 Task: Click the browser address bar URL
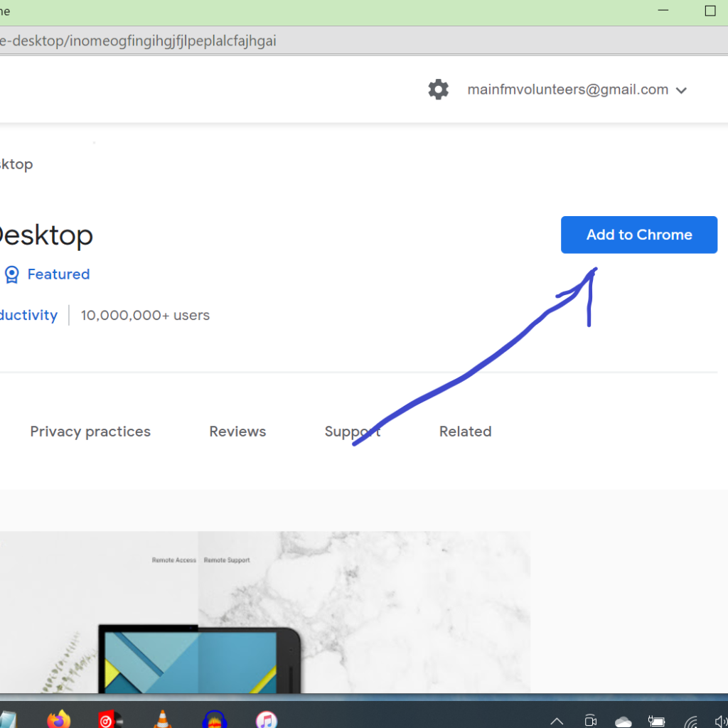pos(139,41)
